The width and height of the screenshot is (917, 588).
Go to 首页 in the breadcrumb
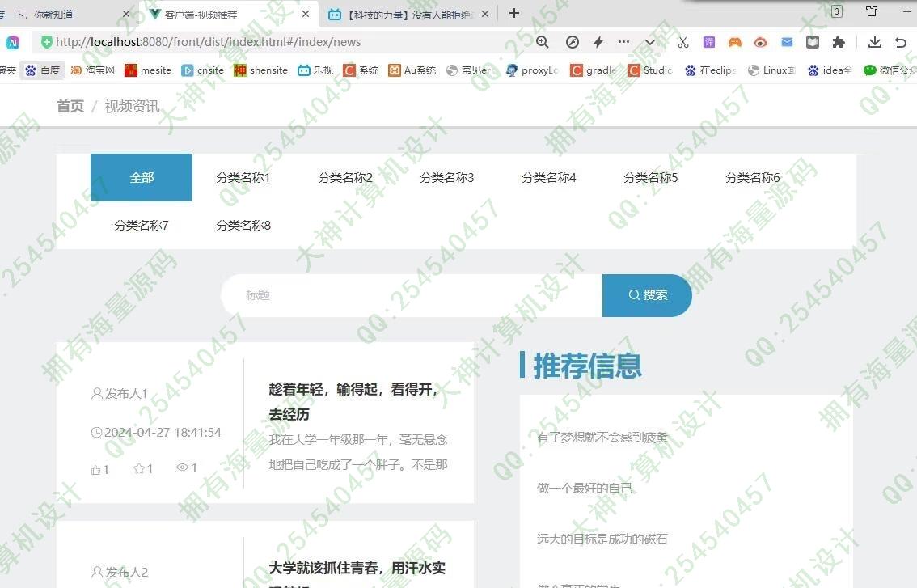[70, 106]
